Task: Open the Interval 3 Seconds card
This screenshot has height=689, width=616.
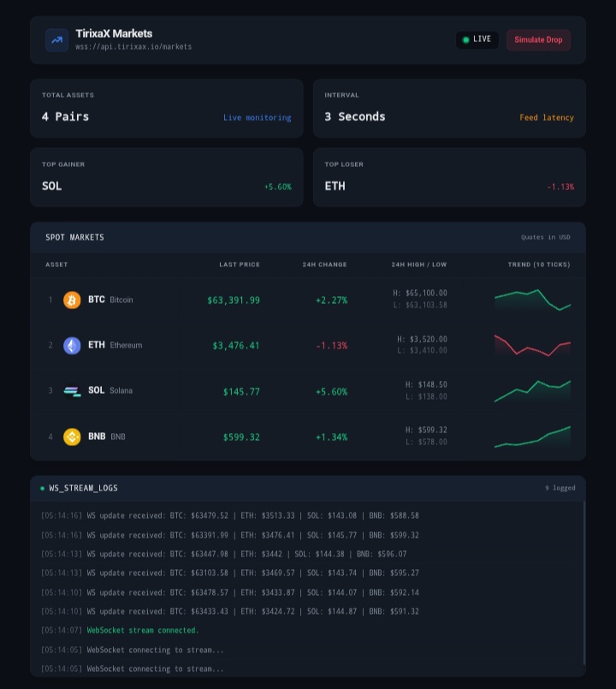Action: 449,109
